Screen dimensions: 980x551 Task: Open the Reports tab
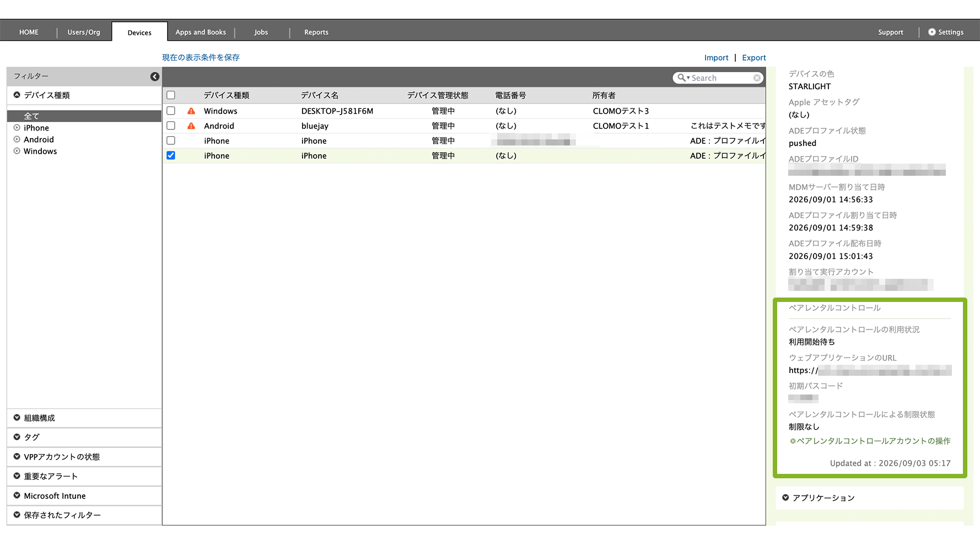tap(316, 32)
